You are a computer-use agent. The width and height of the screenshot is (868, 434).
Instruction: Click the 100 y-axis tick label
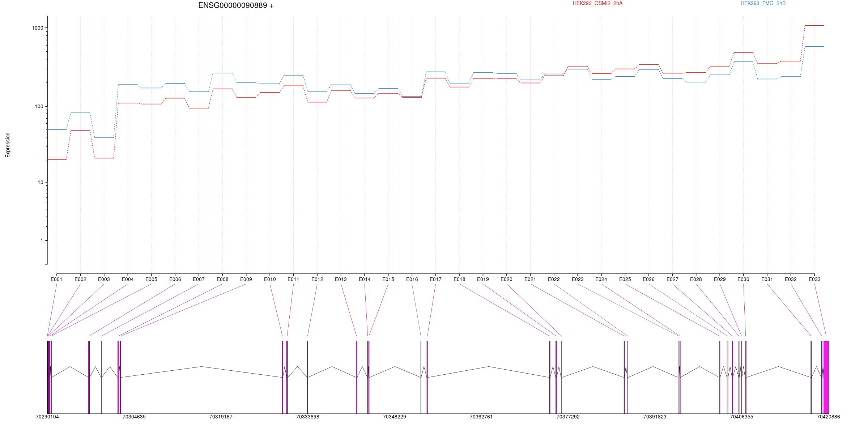coord(39,106)
